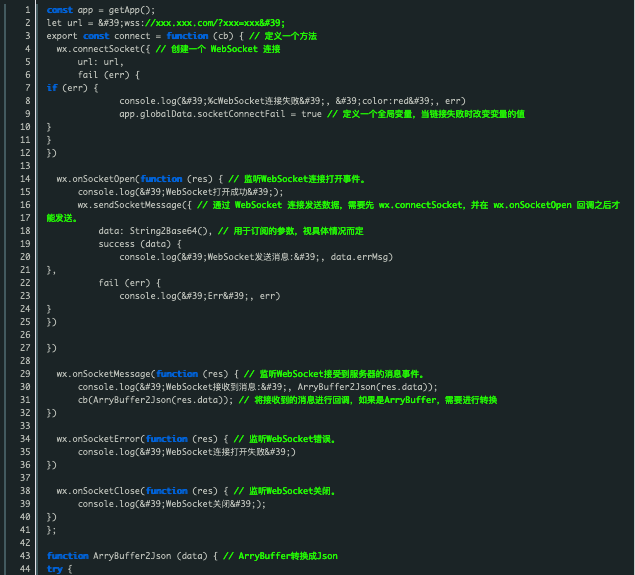This screenshot has width=635, height=575.
Task: Click 'url: url,' on line 5
Action: click(x=101, y=62)
